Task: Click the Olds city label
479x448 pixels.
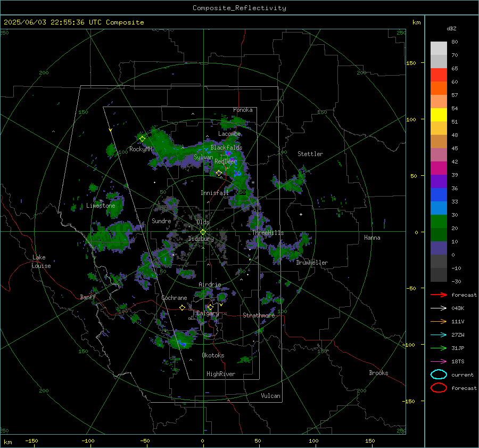Action: pos(203,222)
